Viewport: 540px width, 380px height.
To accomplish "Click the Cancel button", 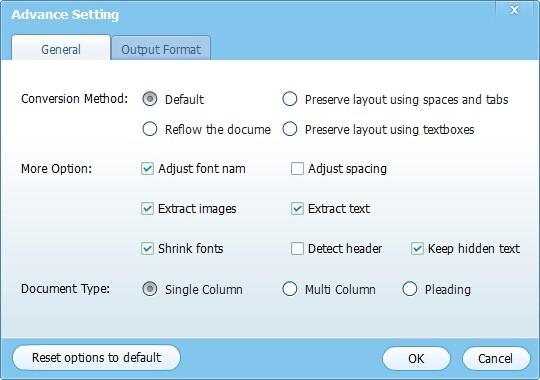I will pos(496,359).
